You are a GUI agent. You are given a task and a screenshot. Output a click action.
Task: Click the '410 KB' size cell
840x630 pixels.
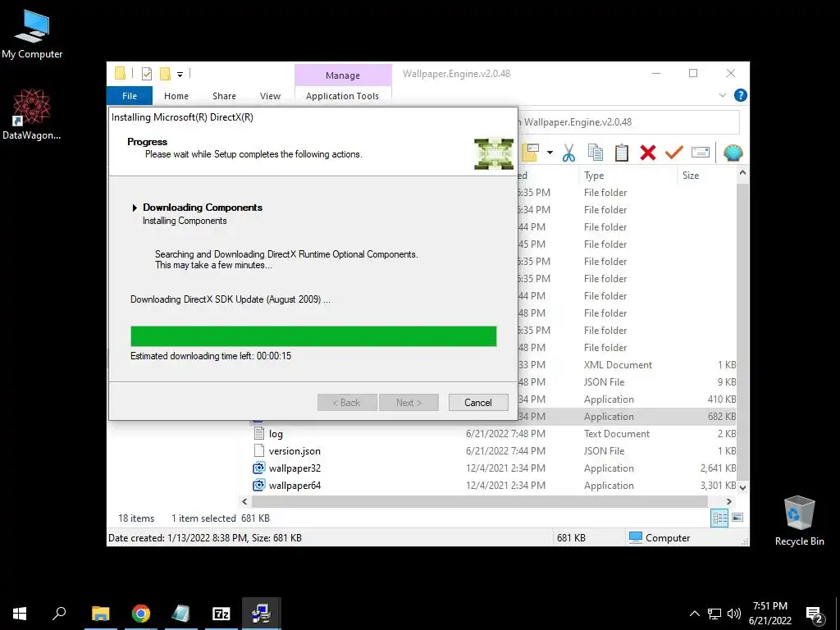pos(722,399)
